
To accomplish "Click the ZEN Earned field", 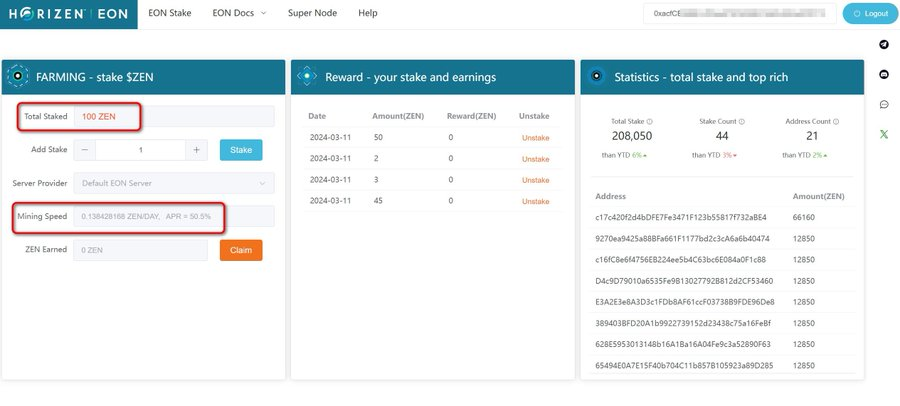I will click(x=141, y=250).
